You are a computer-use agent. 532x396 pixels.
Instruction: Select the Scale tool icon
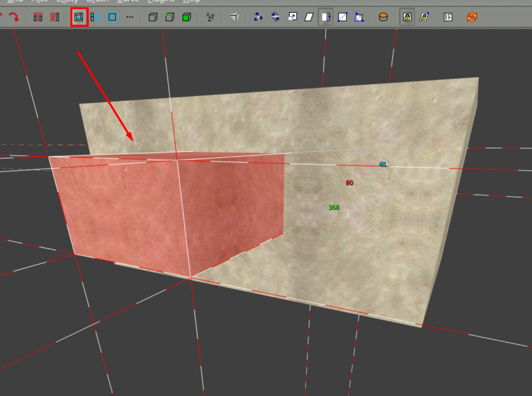click(x=293, y=17)
